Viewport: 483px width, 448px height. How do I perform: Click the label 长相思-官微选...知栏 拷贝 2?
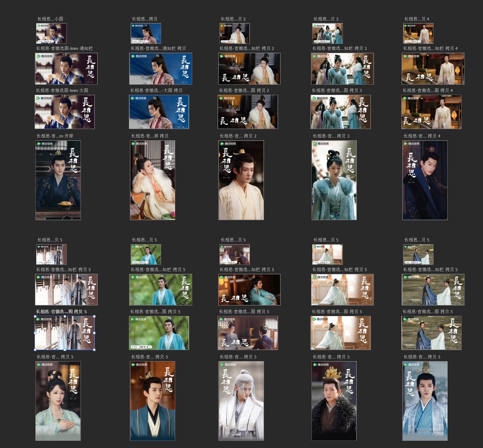point(247,48)
